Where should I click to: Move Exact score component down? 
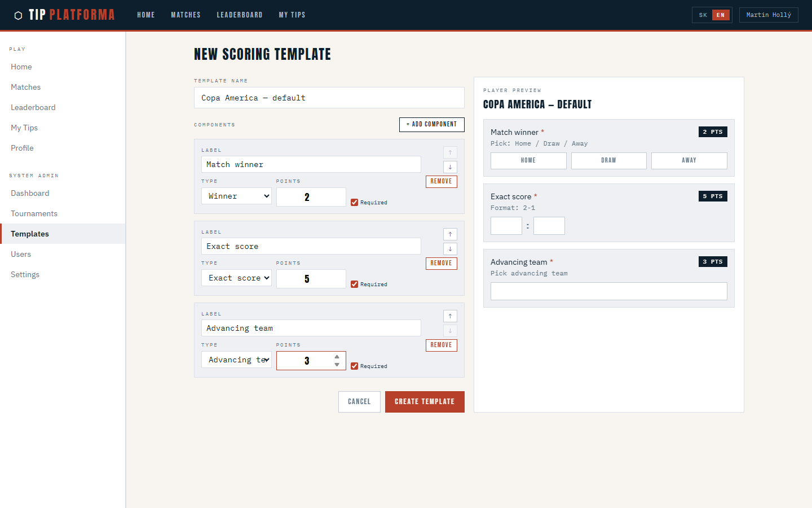coord(450,249)
